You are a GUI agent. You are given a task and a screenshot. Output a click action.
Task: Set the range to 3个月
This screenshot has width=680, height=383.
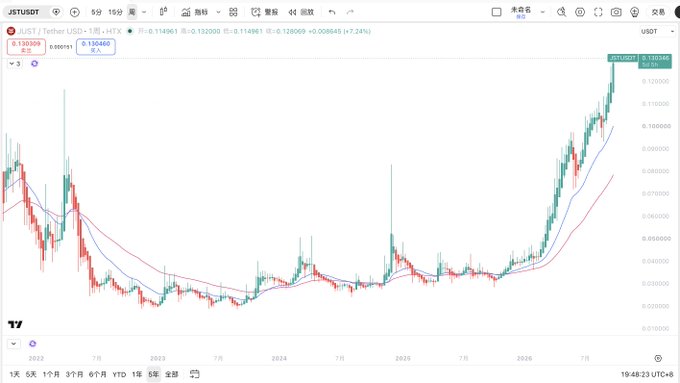click(74, 374)
